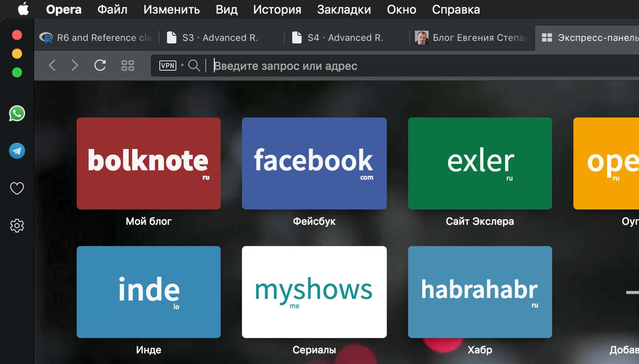
Task: Open the myshows speed dial tile
Action: [314, 292]
